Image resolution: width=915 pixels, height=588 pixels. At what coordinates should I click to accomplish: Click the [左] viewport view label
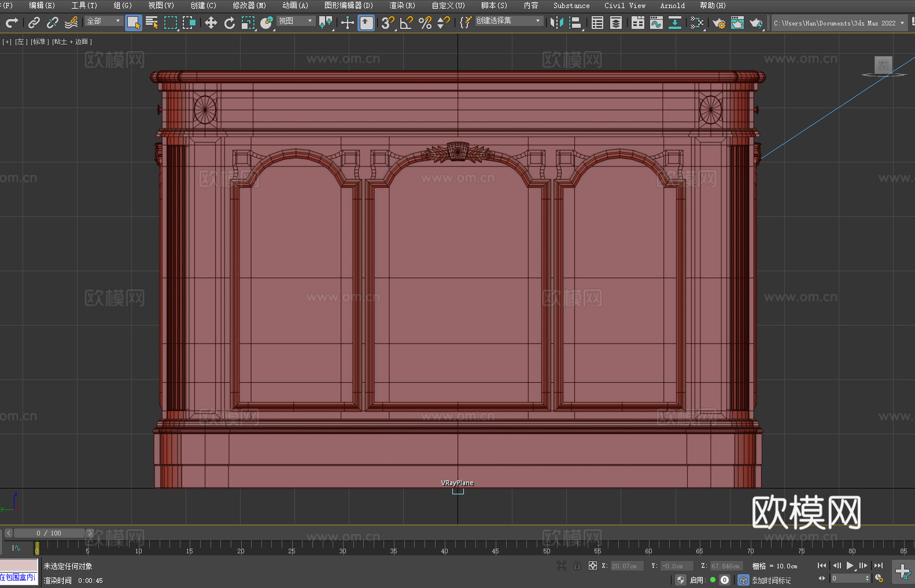[x=21, y=42]
